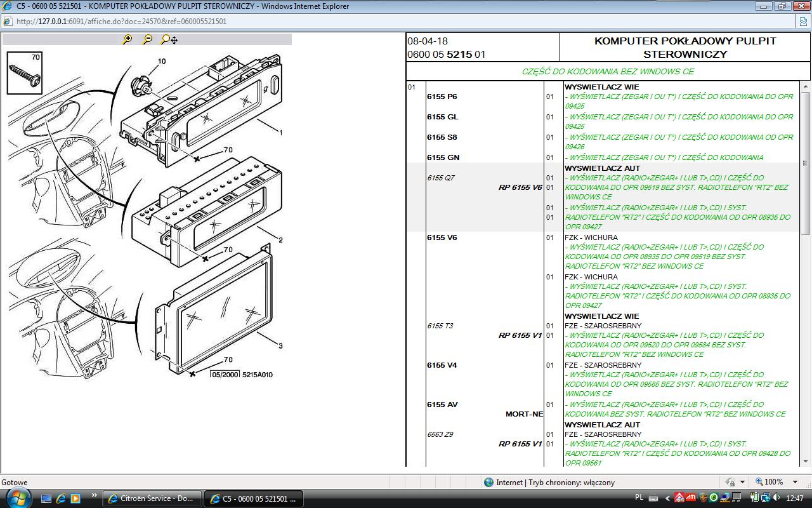Select part number 6155 S8
The image size is (812, 508).
tap(442, 137)
